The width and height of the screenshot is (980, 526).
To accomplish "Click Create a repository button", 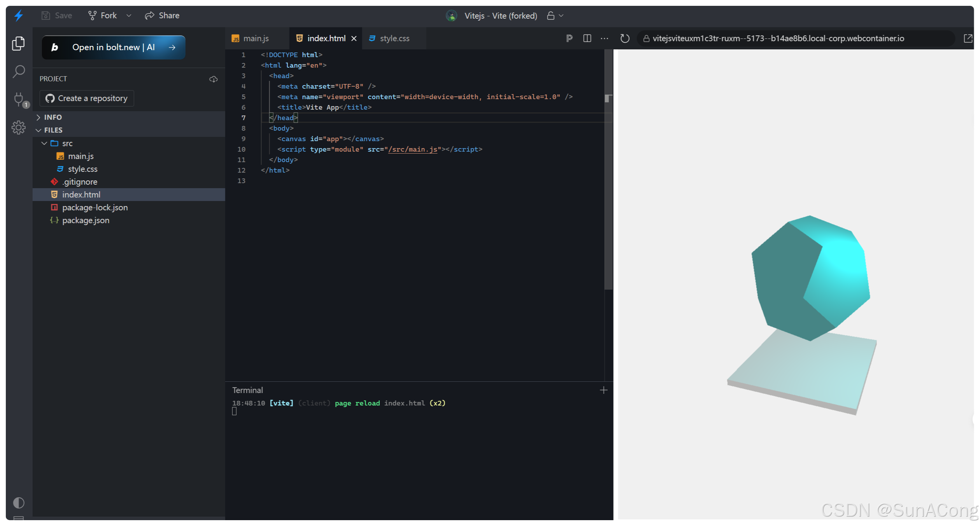I will 87,98.
